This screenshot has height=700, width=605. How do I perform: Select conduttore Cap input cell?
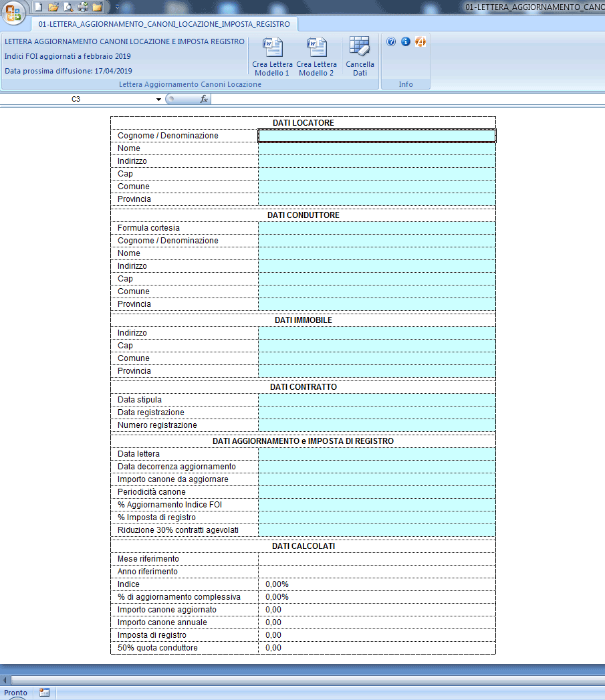(x=377, y=279)
